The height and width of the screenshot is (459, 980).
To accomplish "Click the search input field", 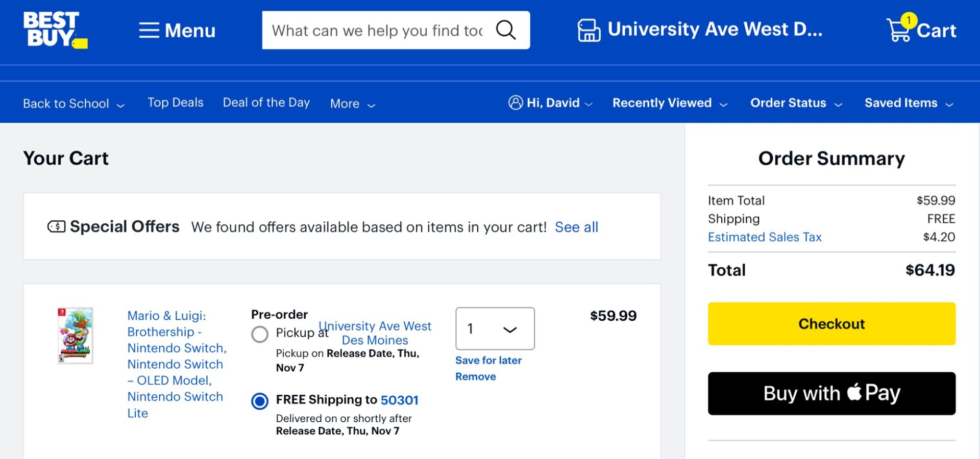I will (378, 31).
